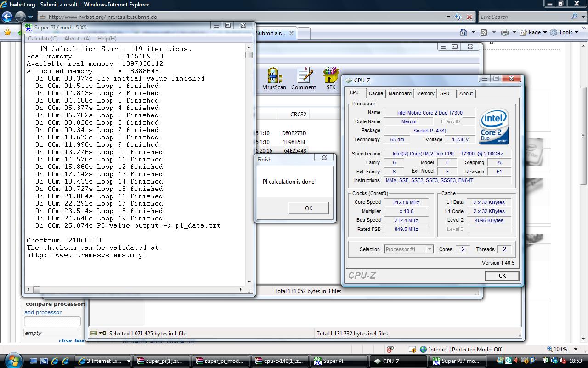Go back with Internet Explorer back arrow
Image resolution: width=588 pixels, height=368 pixels.
(7, 17)
